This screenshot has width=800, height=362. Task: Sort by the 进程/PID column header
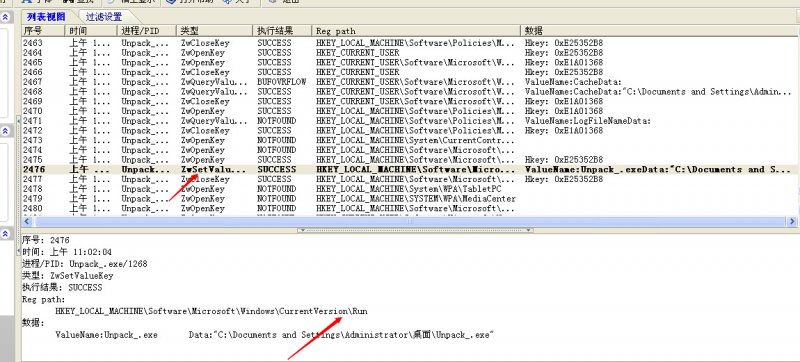point(147,31)
